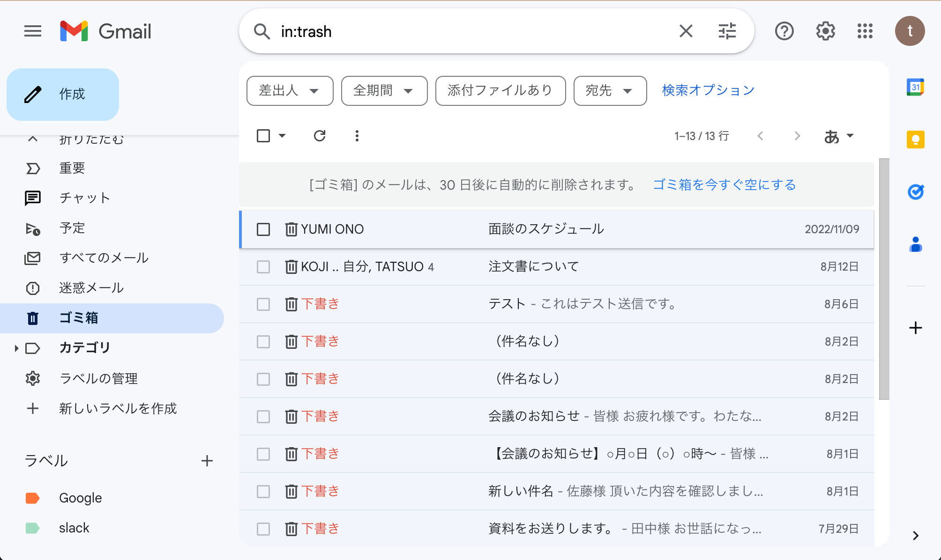This screenshot has height=560, width=941.
Task: Open the More options three-dot menu
Action: pos(357,136)
